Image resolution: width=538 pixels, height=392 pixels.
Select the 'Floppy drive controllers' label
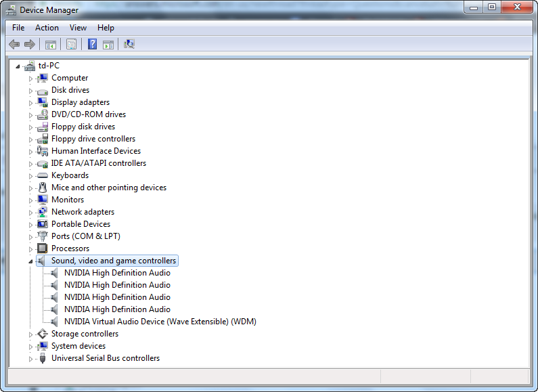pos(93,139)
